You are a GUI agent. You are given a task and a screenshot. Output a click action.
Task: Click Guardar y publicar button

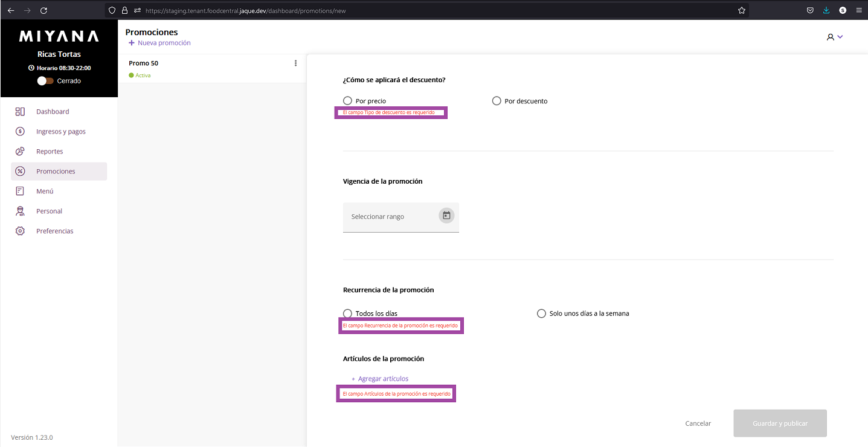(x=780, y=423)
